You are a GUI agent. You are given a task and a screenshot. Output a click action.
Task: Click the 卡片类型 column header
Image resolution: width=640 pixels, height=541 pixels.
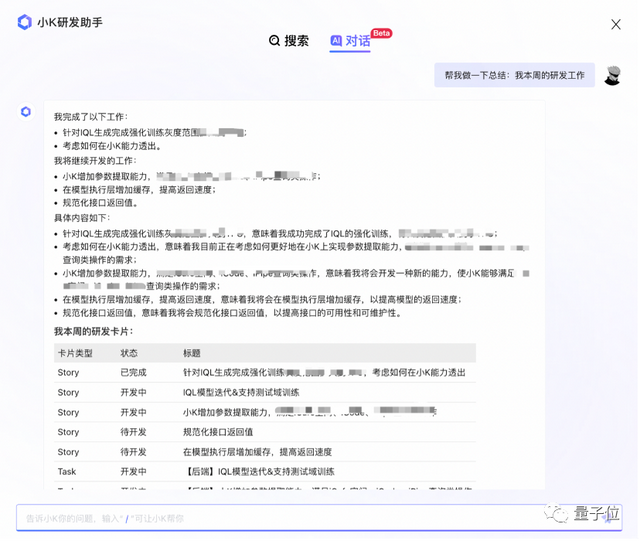(75, 353)
